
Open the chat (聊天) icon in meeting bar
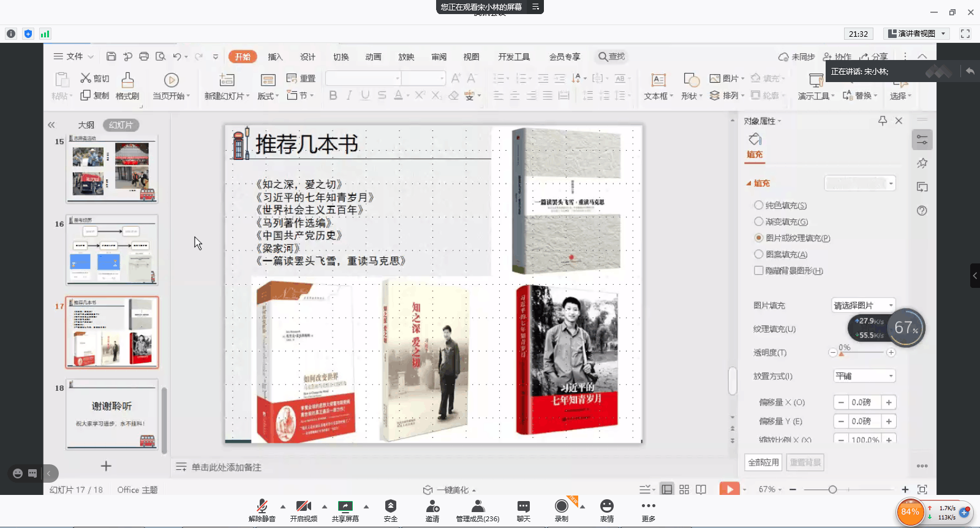click(x=523, y=507)
